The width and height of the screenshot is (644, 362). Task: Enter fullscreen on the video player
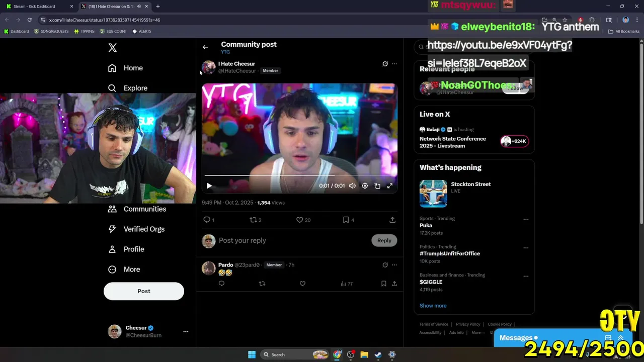(x=390, y=186)
